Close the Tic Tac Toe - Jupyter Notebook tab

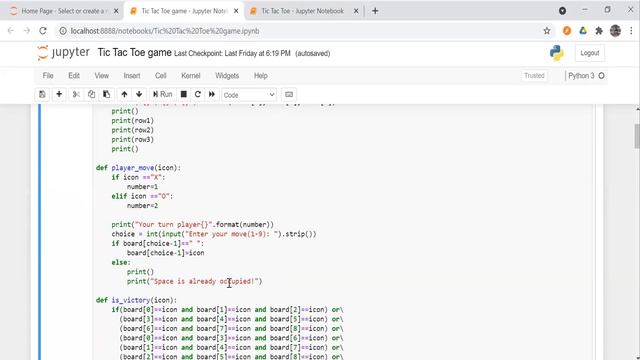pyautogui.click(x=356, y=11)
